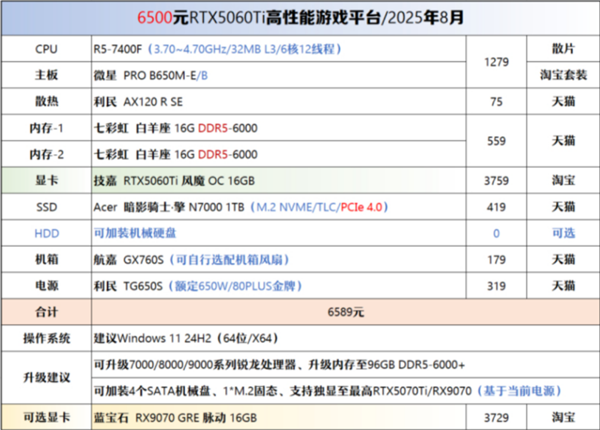Screen dimensions: 600x430
Task: Click 七彩虹 白羊座 memory in the 内存-1 row
Action: click(x=279, y=128)
